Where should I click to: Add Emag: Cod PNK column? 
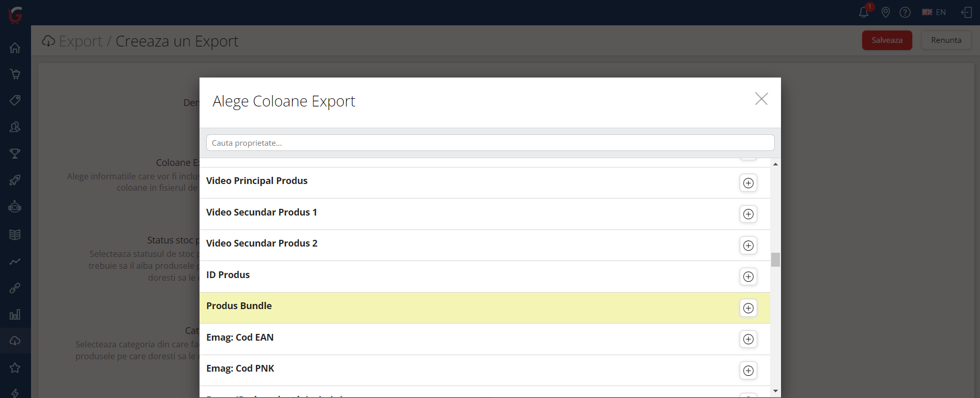tap(748, 371)
